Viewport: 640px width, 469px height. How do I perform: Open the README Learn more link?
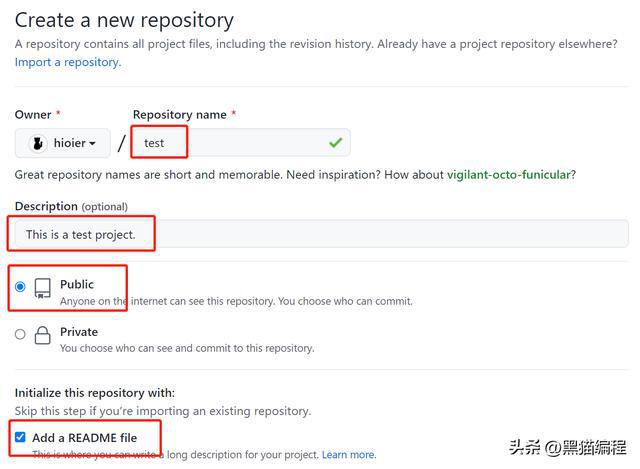coord(348,455)
